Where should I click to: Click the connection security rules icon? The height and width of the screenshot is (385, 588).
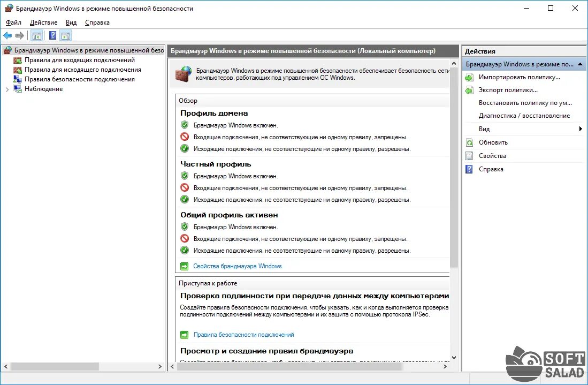point(18,79)
